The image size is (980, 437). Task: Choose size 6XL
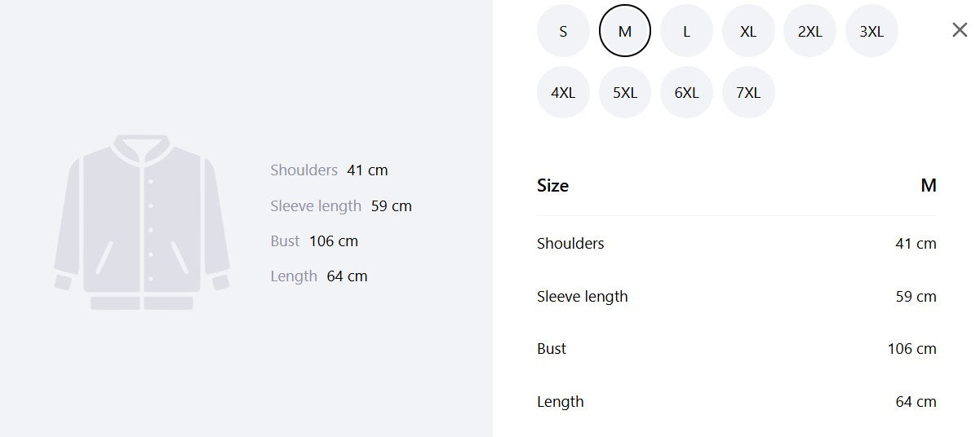[x=686, y=92]
